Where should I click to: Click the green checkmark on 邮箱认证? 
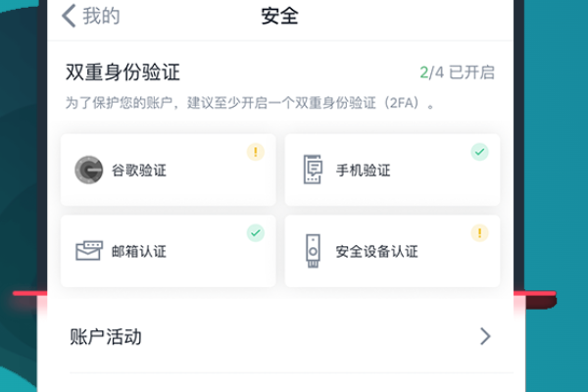click(x=255, y=233)
